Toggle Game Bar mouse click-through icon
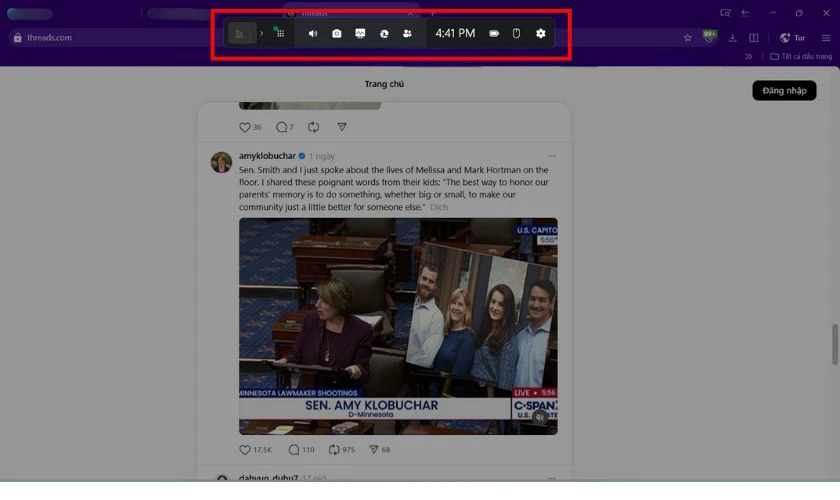This screenshot has height=500, width=840. (x=516, y=33)
